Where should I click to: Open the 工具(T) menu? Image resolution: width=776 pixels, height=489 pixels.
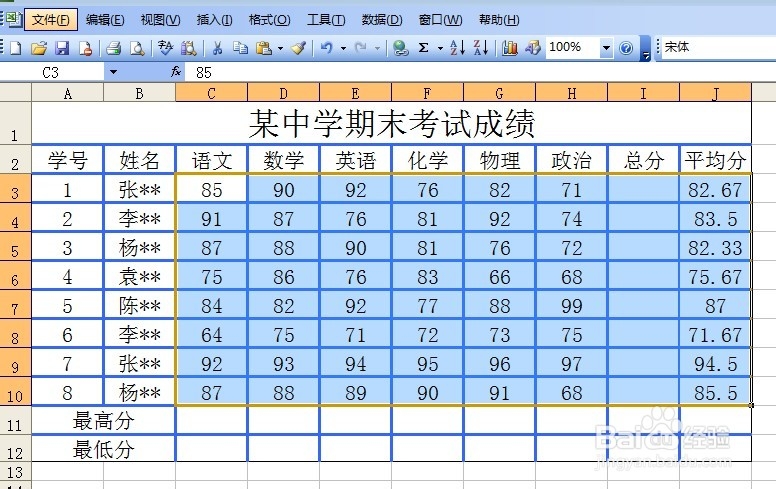click(326, 20)
